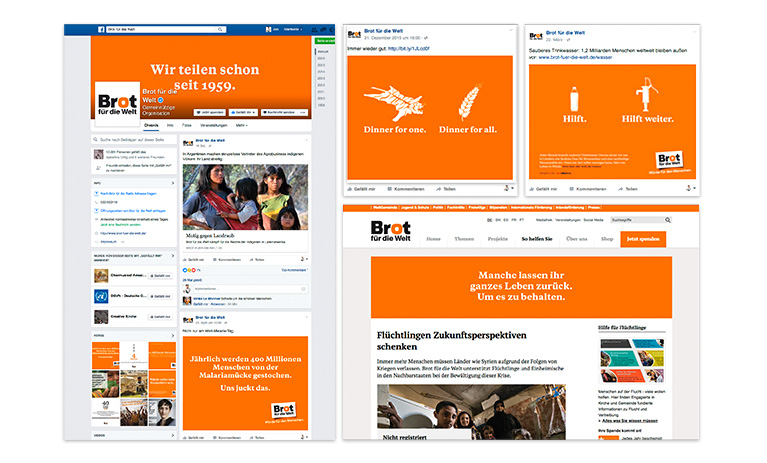
Task: Open Themen in the website navigation
Action: click(x=464, y=239)
